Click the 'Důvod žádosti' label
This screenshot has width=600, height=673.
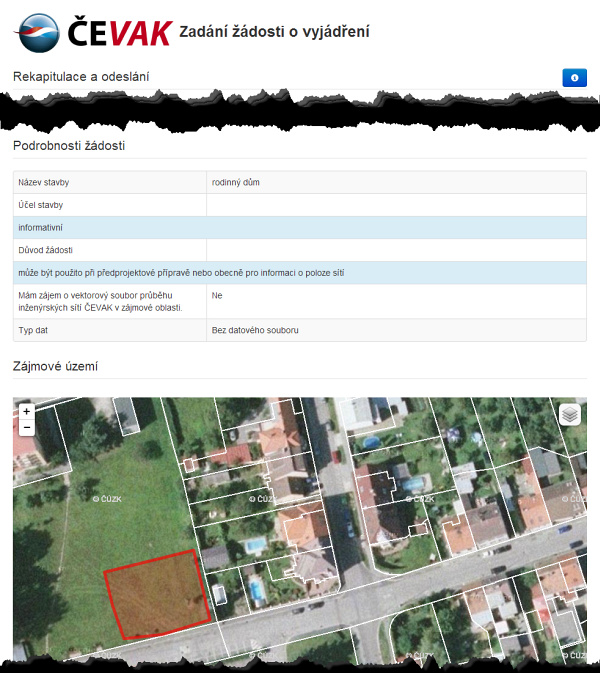coord(45,250)
